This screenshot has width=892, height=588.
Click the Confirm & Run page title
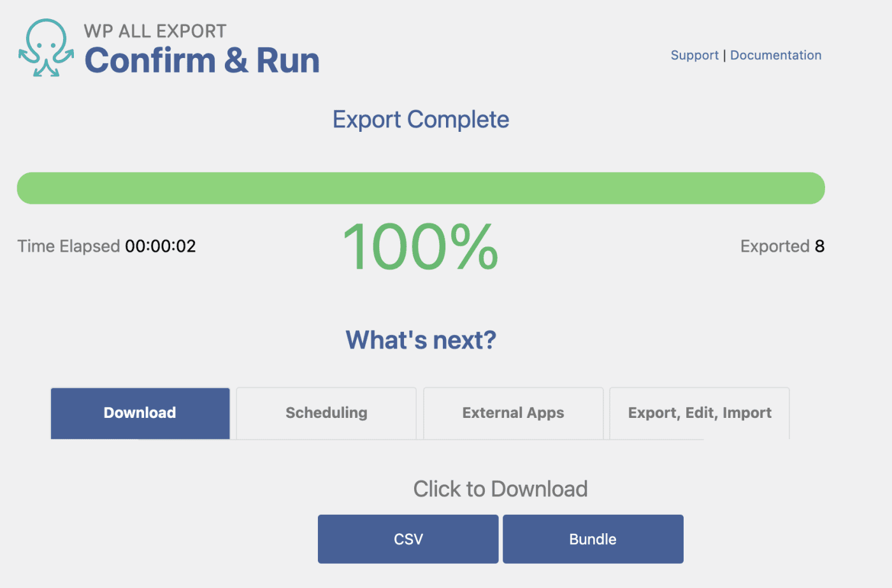202,61
